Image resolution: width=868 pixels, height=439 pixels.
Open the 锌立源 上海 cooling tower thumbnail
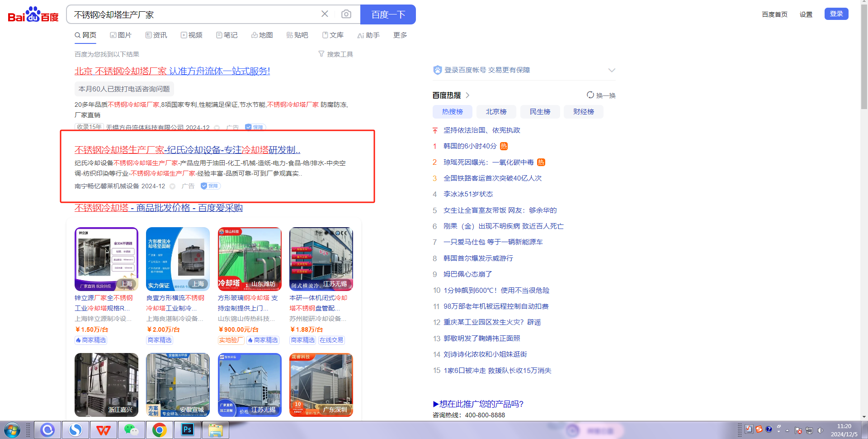point(106,259)
